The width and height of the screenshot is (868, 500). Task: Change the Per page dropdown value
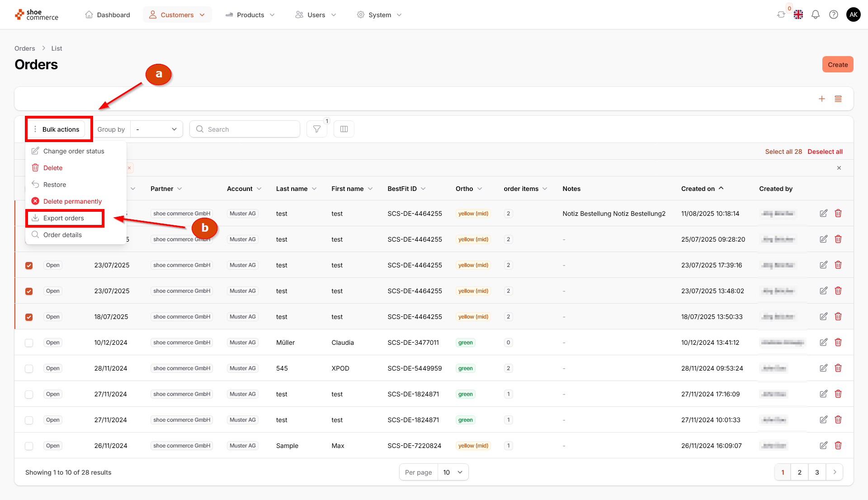453,472
